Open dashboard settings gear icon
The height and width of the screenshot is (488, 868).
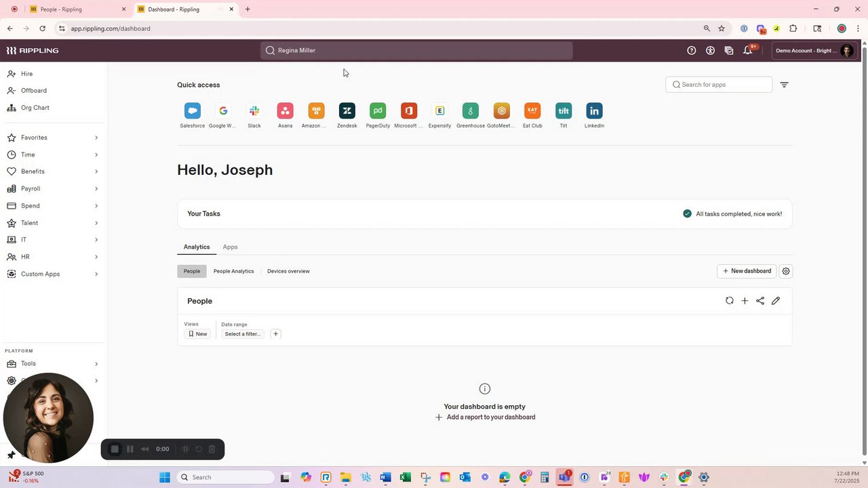point(786,271)
